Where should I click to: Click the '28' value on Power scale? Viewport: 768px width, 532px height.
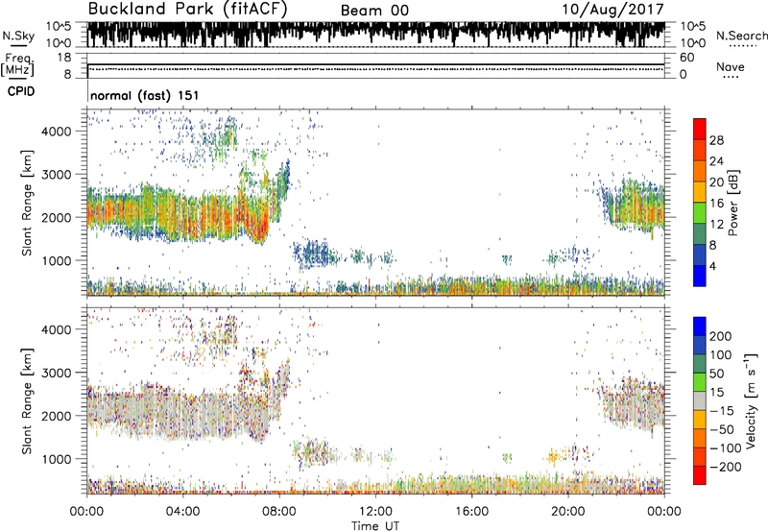coord(716,140)
